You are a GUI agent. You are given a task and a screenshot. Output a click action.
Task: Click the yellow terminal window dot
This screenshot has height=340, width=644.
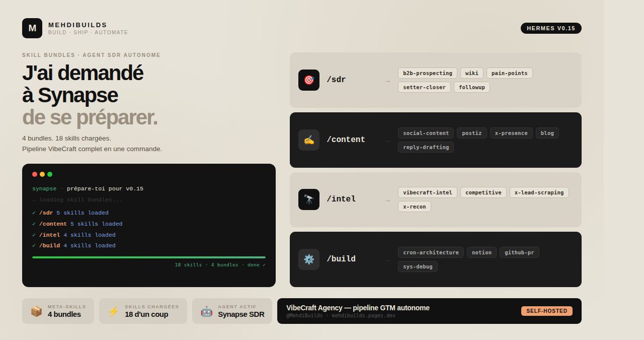(42, 174)
